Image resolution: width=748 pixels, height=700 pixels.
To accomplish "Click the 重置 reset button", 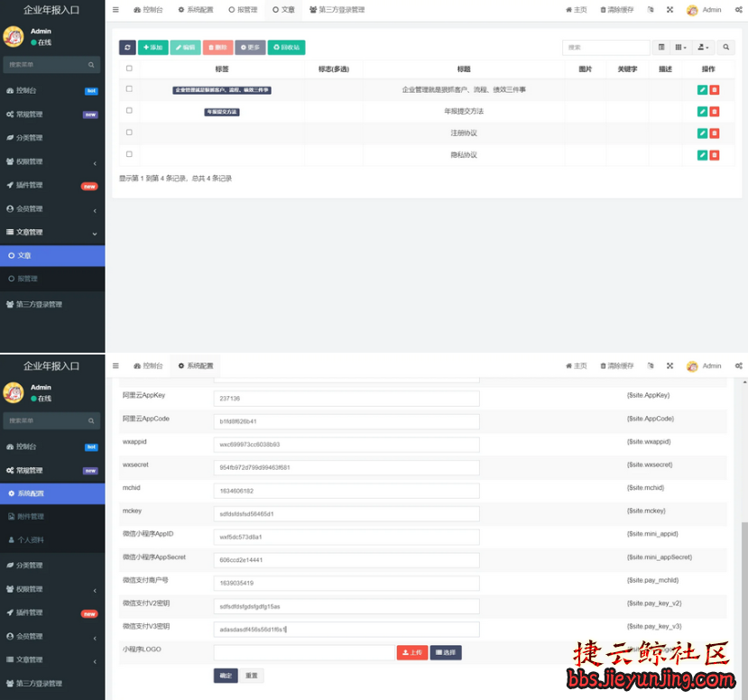I will pyautogui.click(x=252, y=676).
